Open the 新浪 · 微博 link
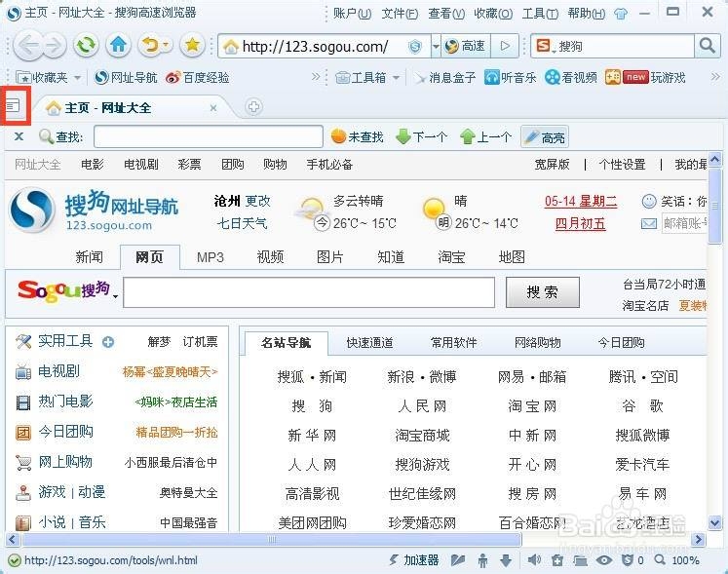This screenshot has width=728, height=574. [422, 376]
